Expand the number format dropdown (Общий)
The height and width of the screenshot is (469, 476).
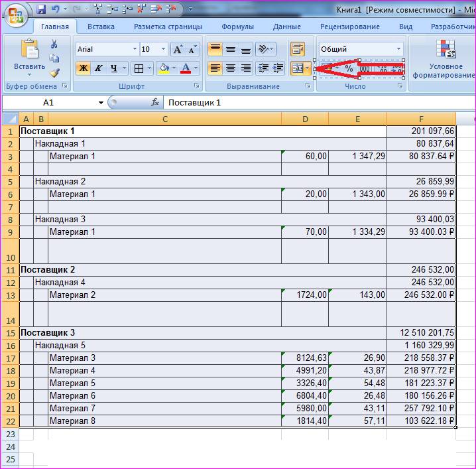point(398,49)
